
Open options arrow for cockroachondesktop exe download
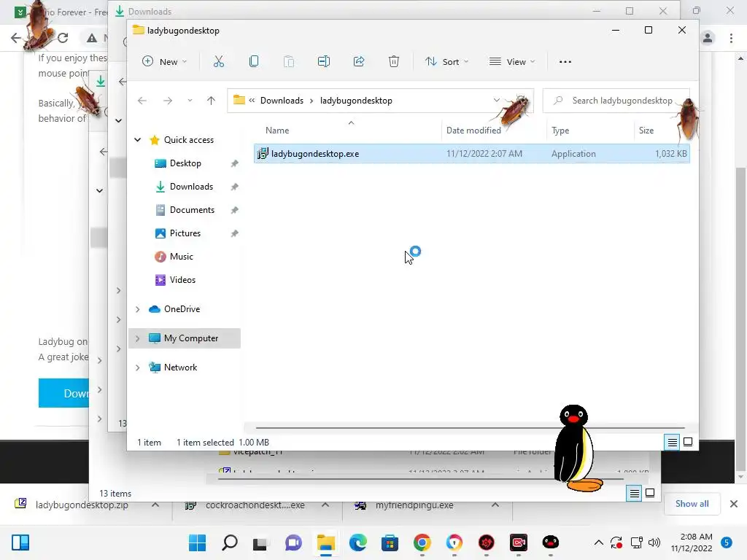pos(325,505)
